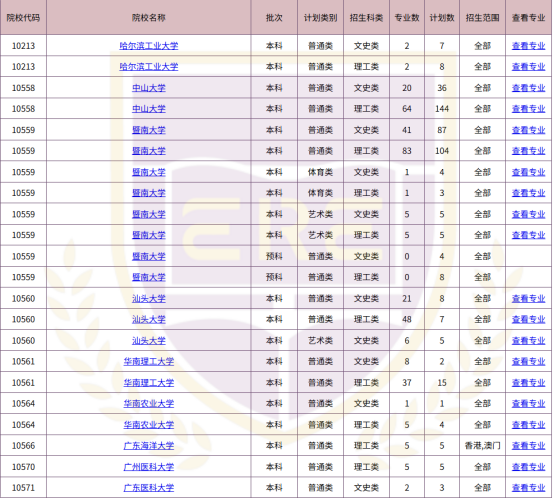Select the school code cell 10571
Image resolution: width=554 pixels, height=498 pixels.
pos(23,488)
